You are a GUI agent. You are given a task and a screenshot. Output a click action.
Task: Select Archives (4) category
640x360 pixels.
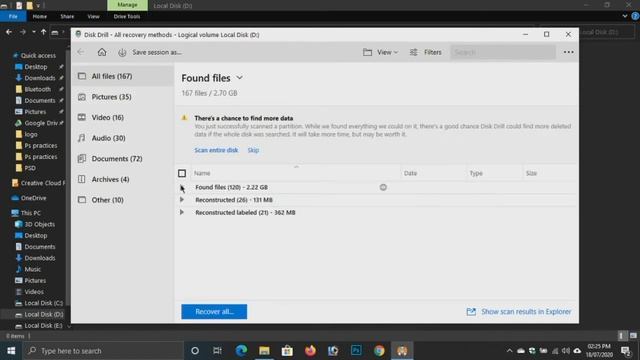122,179
